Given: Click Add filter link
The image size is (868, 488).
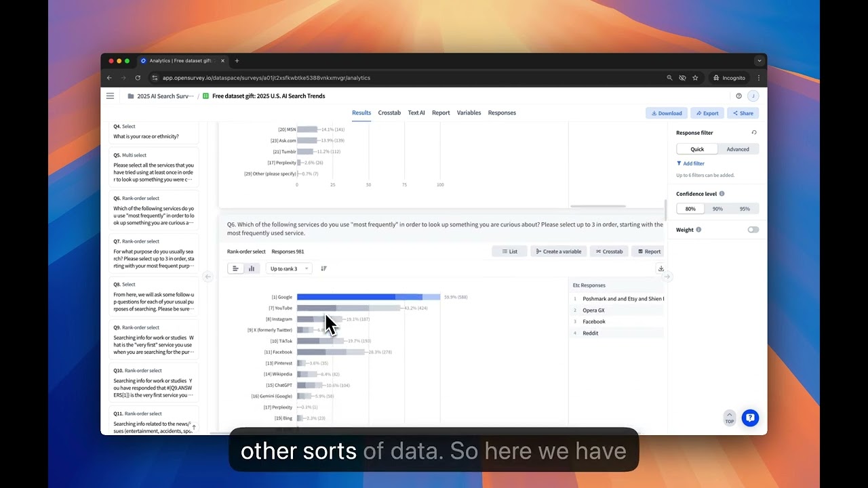Looking at the screenshot, I should (x=690, y=163).
